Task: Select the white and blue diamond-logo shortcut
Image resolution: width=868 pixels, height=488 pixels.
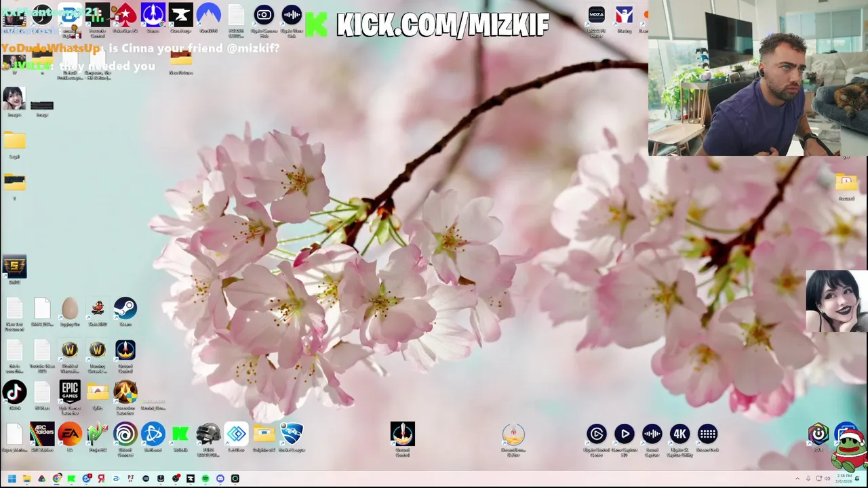Action: click(236, 434)
